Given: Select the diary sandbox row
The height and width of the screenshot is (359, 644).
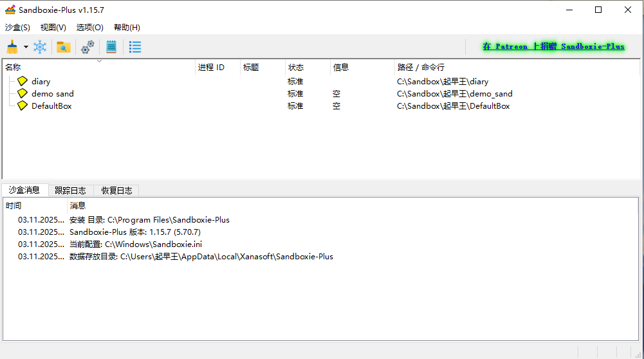Looking at the screenshot, I should [x=321, y=81].
